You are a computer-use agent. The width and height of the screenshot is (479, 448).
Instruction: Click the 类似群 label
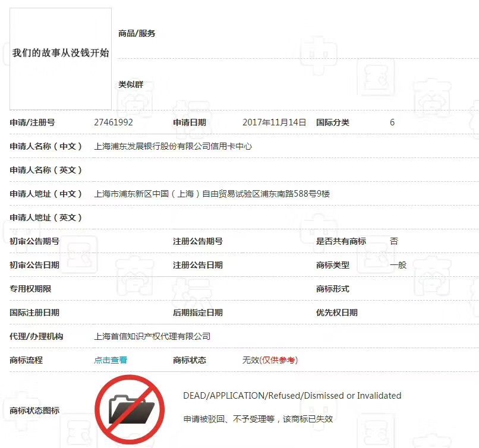click(x=131, y=84)
